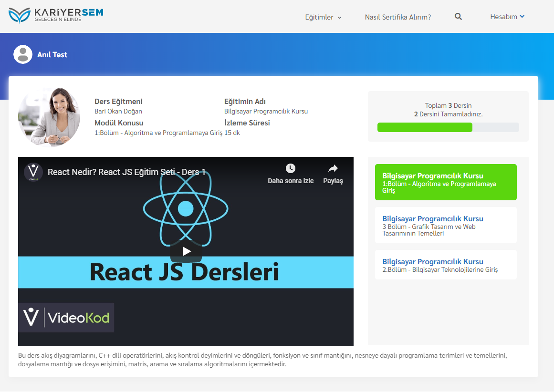Open lesson 2.Bölüm - Bilgisayar Teknolojilerine Giriş
Viewport: 554px width, 392px height.
pos(446,265)
